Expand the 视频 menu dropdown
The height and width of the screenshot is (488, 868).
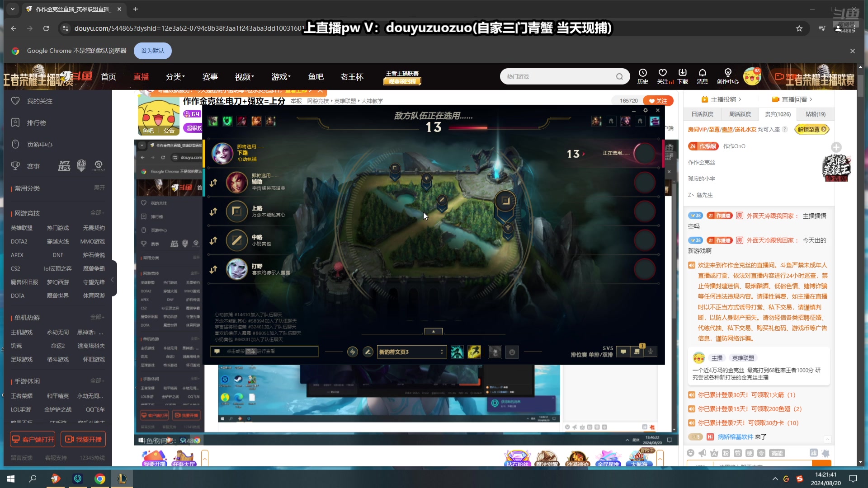pyautogui.click(x=245, y=77)
